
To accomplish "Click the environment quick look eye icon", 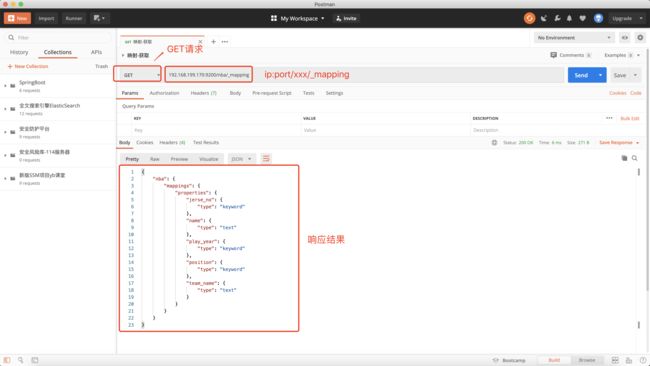I will (x=624, y=38).
